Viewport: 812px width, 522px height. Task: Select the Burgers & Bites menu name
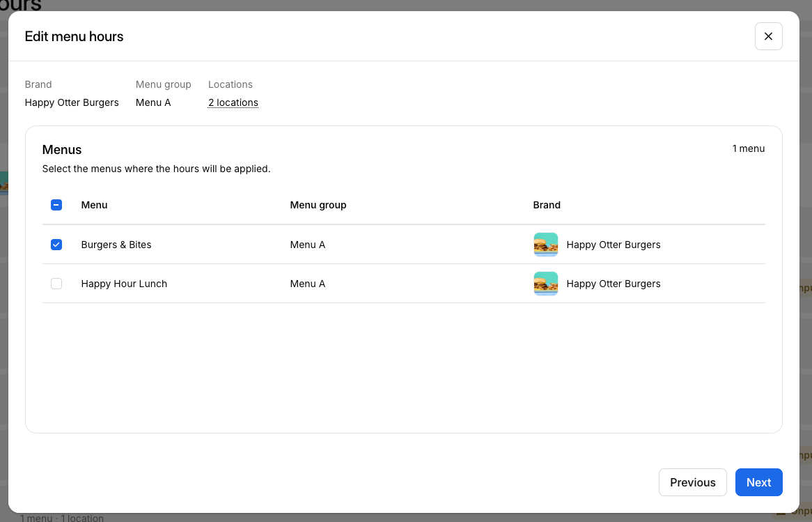pyautogui.click(x=116, y=245)
